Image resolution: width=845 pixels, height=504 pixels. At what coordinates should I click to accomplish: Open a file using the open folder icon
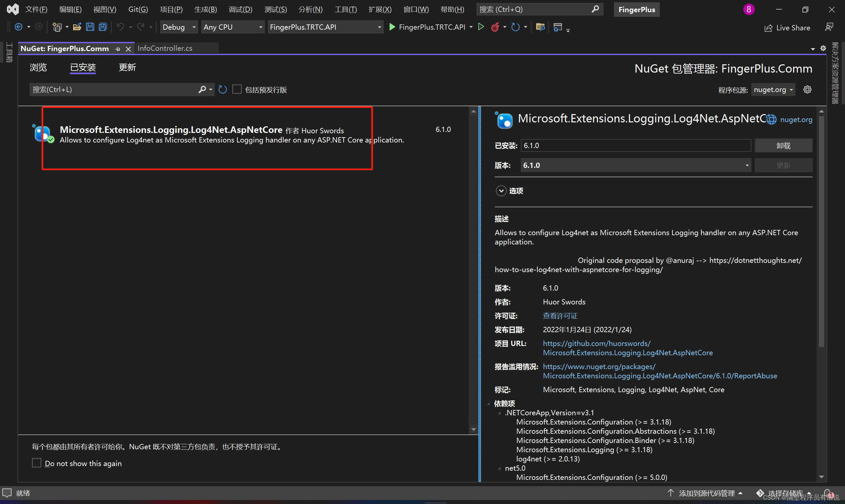tap(77, 27)
